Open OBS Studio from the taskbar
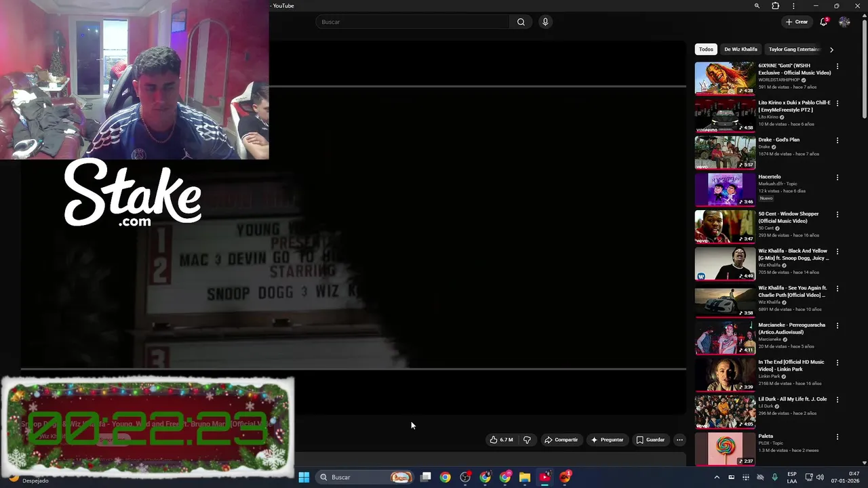Image resolution: width=868 pixels, height=488 pixels. 465,477
